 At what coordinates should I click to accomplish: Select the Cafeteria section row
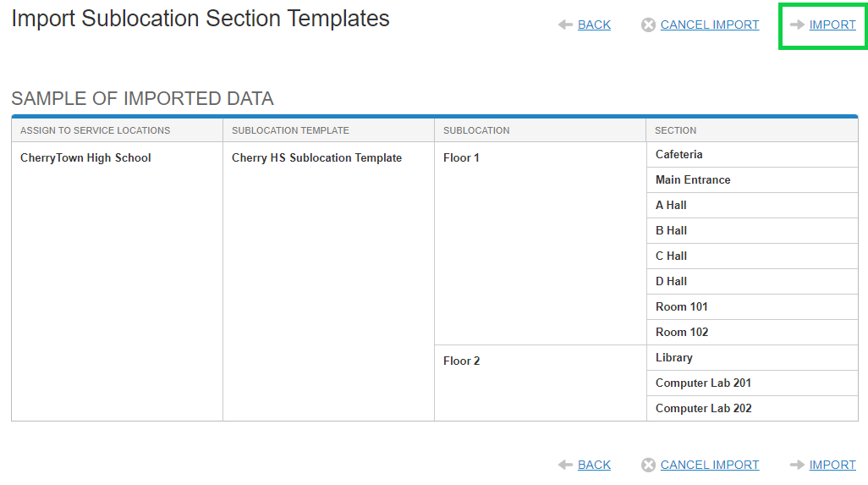[679, 155]
